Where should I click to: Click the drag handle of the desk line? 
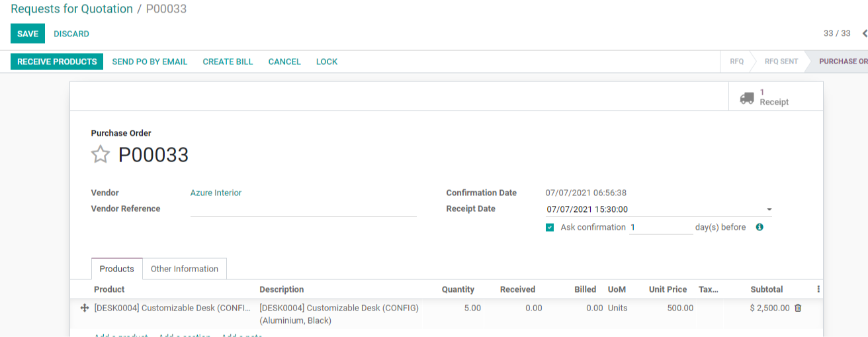pos(85,308)
